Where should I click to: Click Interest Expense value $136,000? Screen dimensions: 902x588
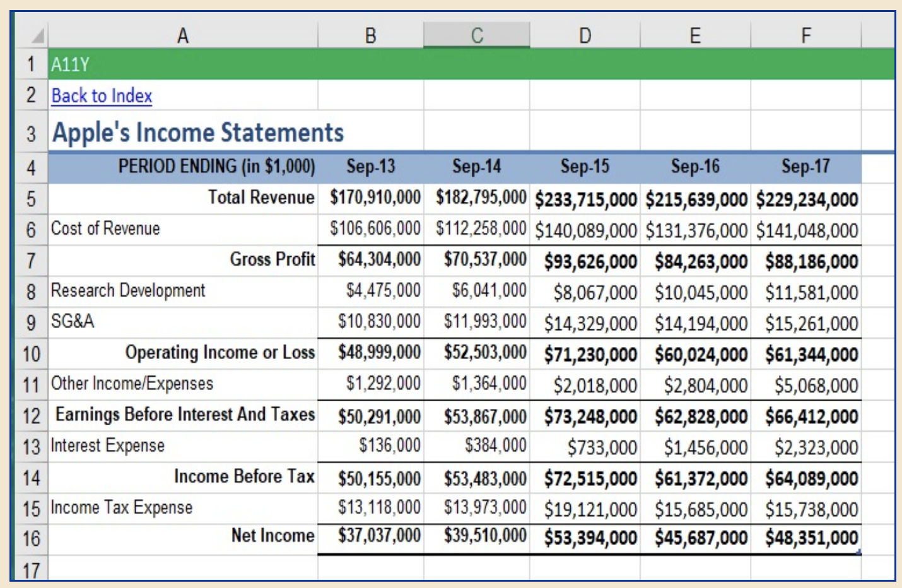pyautogui.click(x=371, y=447)
